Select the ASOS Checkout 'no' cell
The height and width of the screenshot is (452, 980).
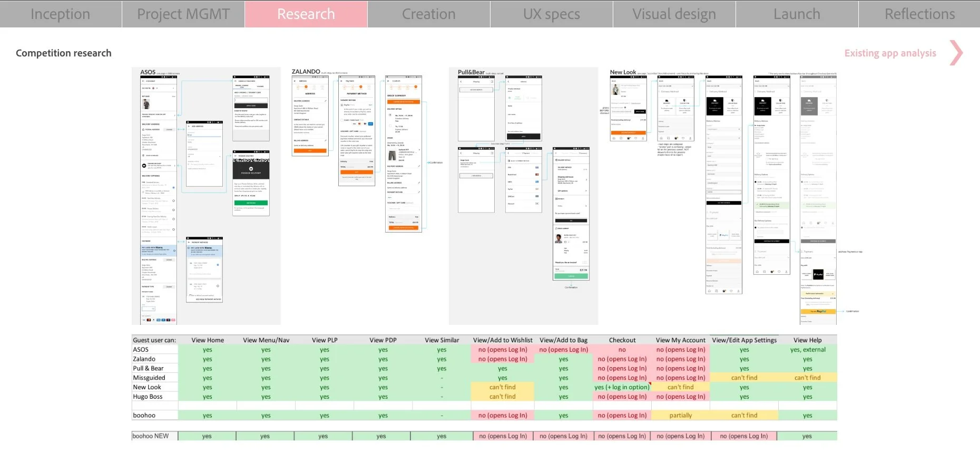[622, 350]
